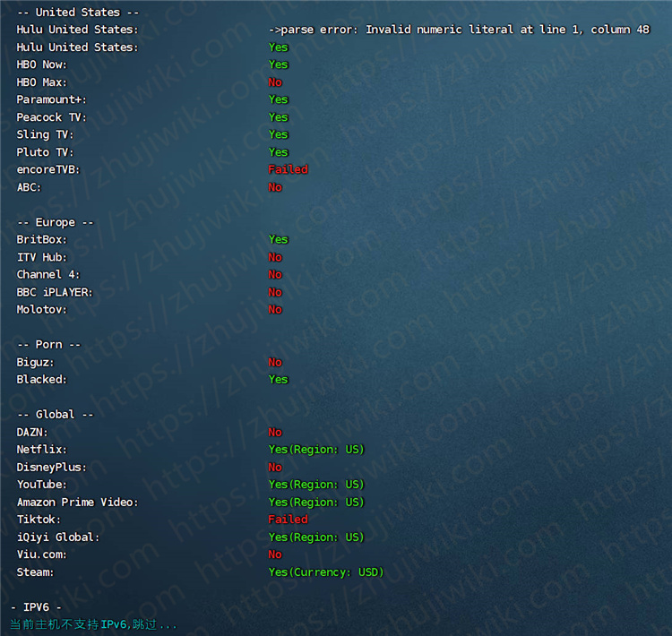Click the "Amazon Prime Video:" label
The width and height of the screenshot is (672, 636).
click(x=78, y=503)
